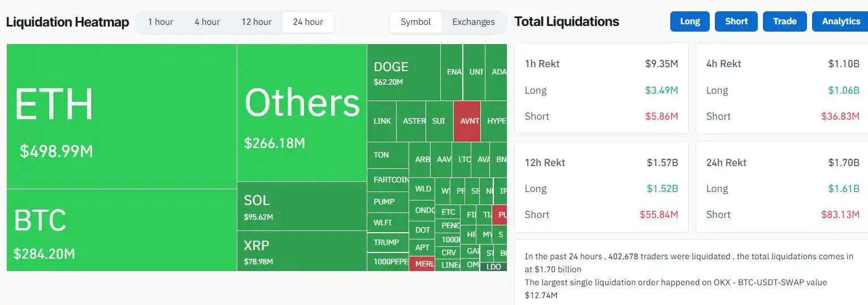868x305 pixels.
Task: Select the ETH heatmap tile
Action: pos(121,116)
